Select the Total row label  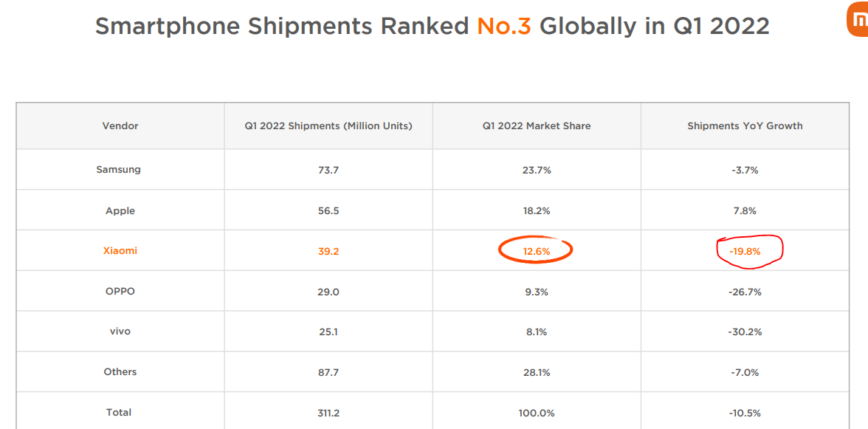point(119,413)
